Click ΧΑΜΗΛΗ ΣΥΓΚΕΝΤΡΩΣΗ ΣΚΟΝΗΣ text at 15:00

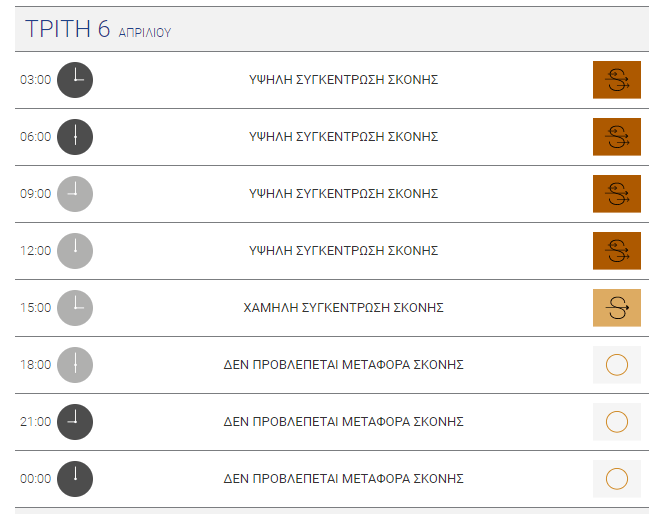[x=343, y=308]
